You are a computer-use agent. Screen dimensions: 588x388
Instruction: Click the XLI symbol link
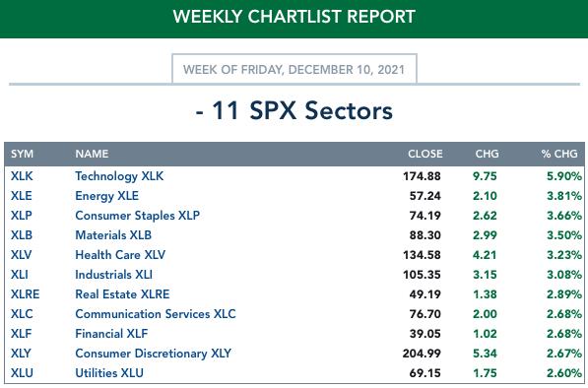click(20, 275)
